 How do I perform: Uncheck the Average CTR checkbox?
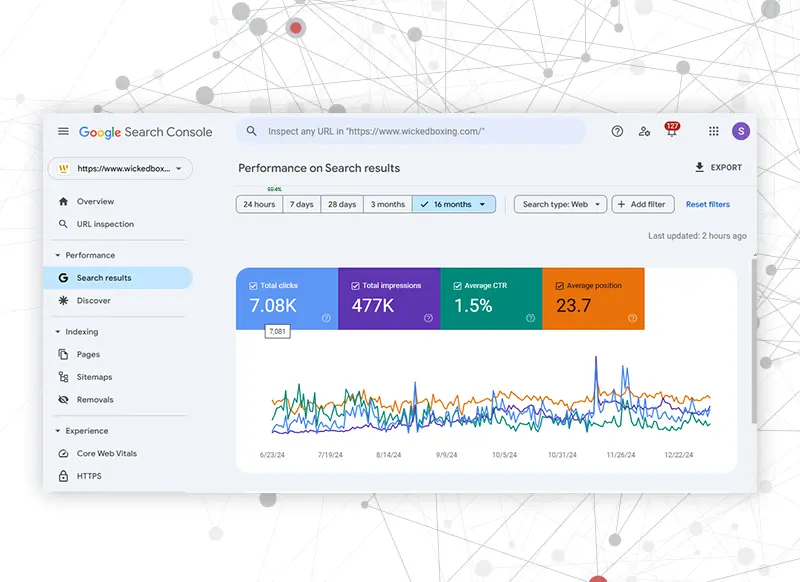tap(457, 286)
